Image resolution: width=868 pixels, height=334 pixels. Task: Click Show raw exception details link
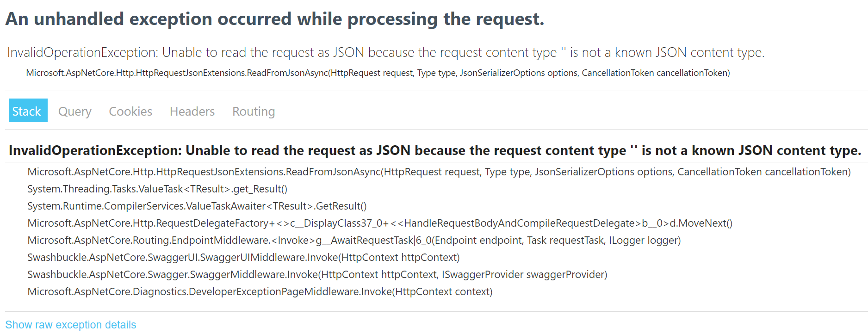point(70,324)
